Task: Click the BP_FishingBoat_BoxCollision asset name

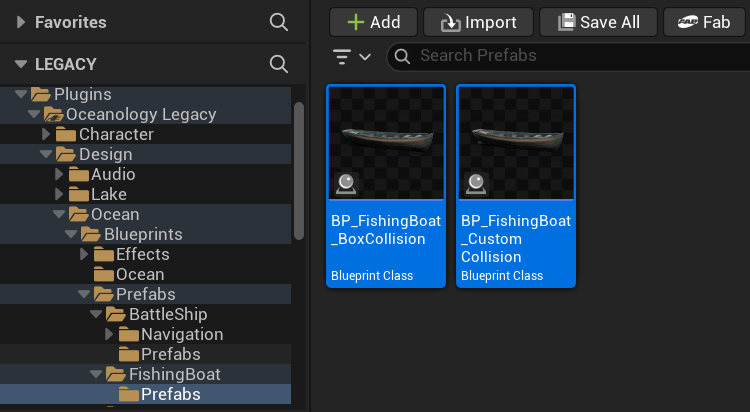Action: coord(386,230)
